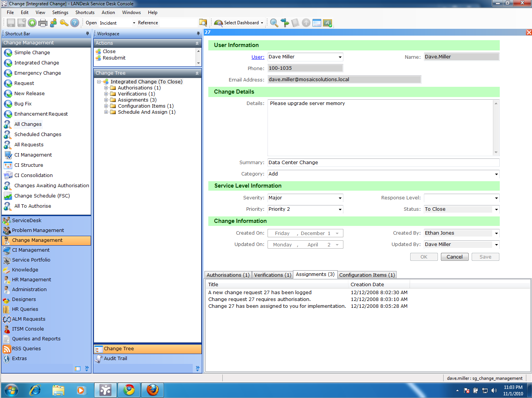Open Emergency Change shortcut
532x398 pixels.
(x=38, y=73)
